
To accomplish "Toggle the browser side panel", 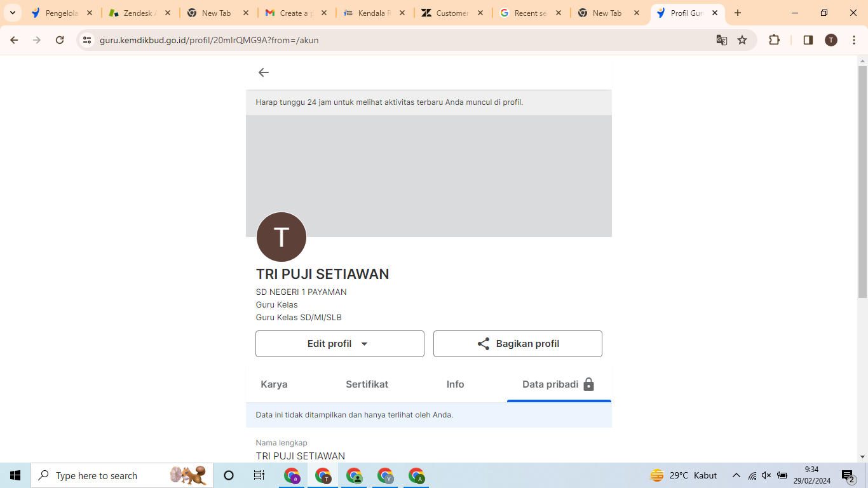I will pos(808,40).
